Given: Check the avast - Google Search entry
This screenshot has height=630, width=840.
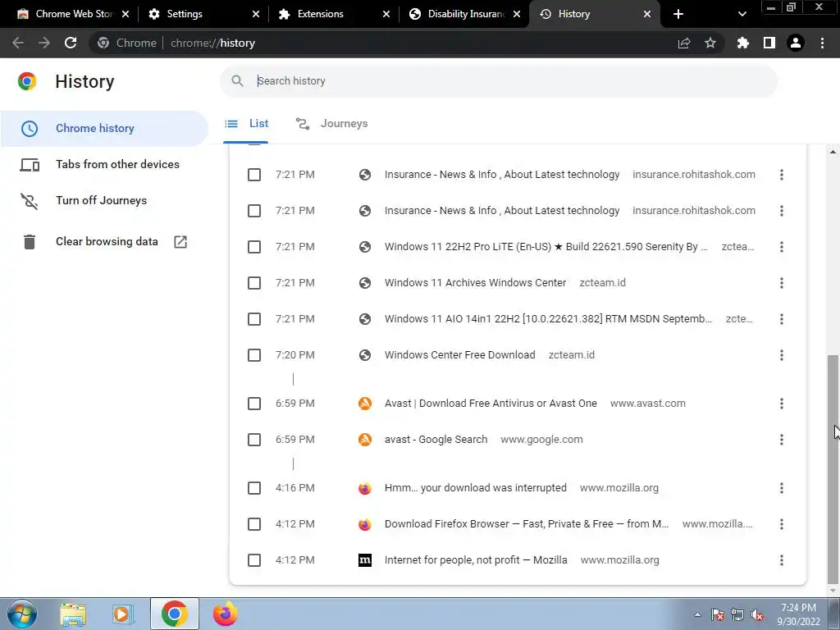Looking at the screenshot, I should coord(254,440).
